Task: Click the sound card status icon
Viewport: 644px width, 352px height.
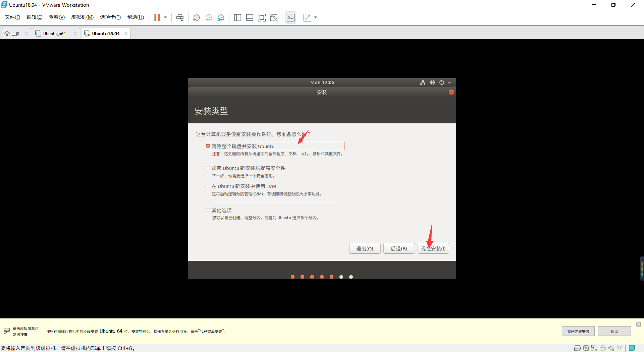Action: 611,348
